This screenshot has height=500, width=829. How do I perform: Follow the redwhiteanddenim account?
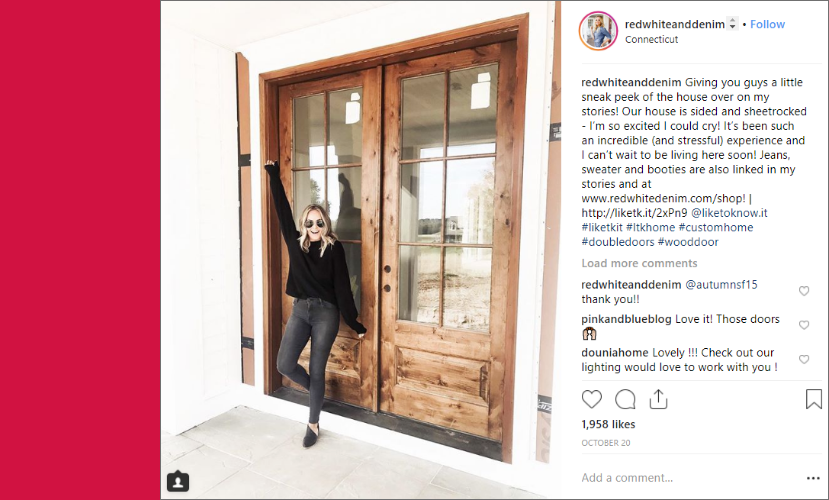[767, 24]
